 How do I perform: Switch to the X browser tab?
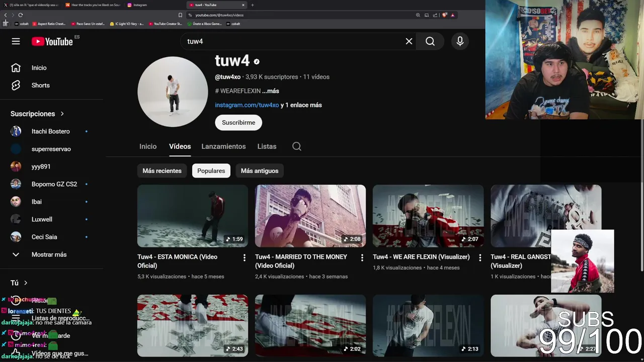32,5
